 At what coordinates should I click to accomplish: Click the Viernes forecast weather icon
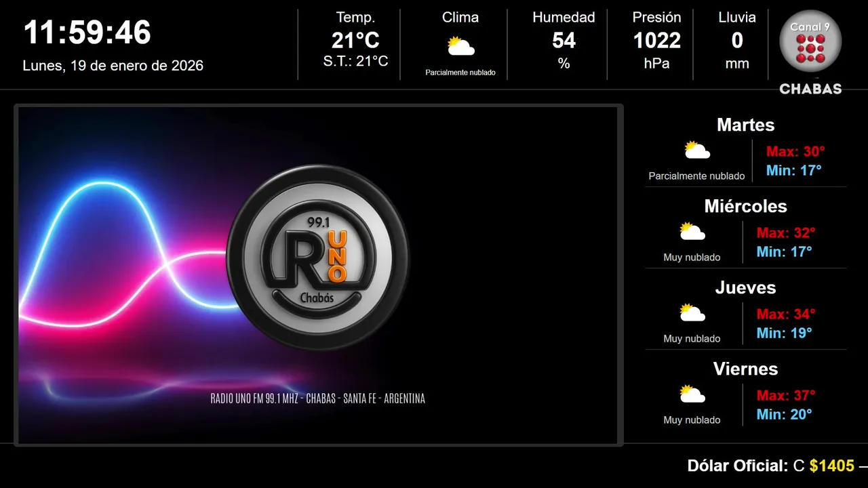tap(692, 394)
